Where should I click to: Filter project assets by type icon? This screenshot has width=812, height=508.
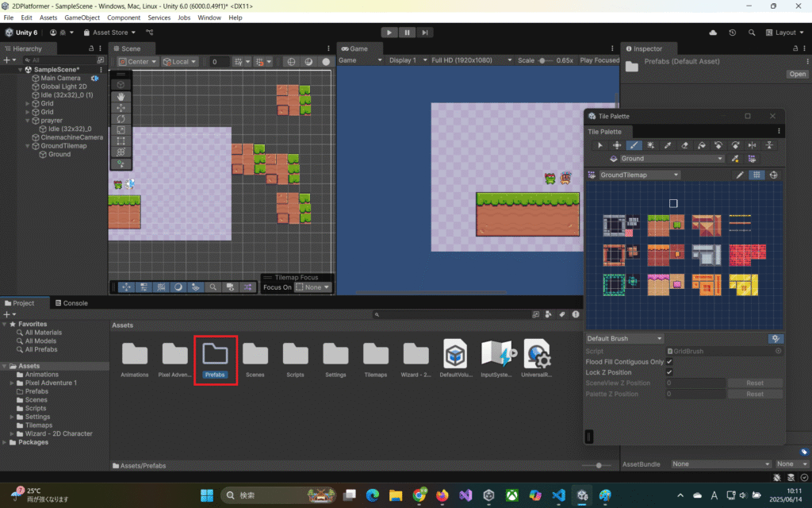[x=549, y=314]
